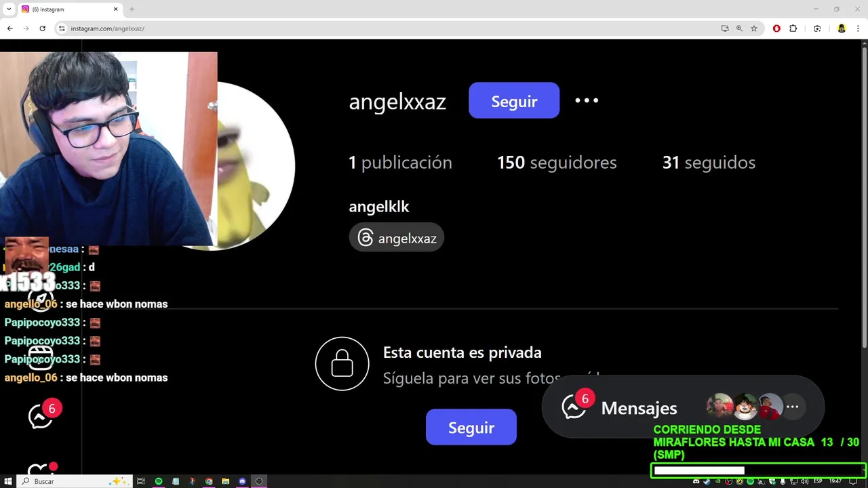Screen dimensions: 868x488
Task: Open the Extensions puzzle piece menu
Action: [x=793, y=28]
